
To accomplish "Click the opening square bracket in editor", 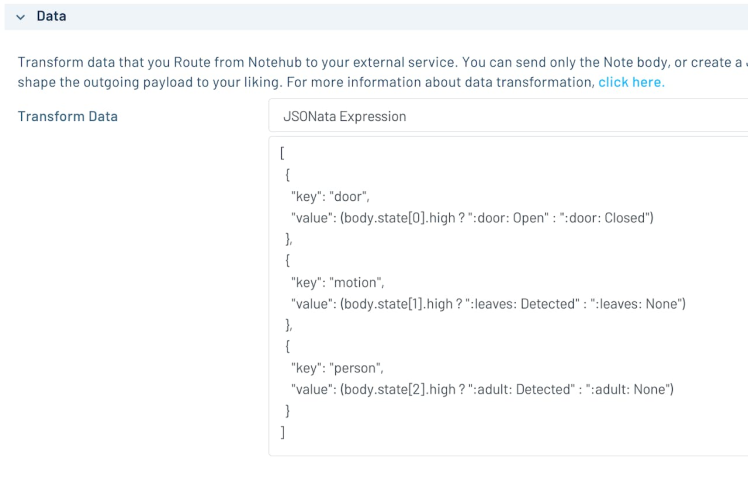I will [x=283, y=153].
